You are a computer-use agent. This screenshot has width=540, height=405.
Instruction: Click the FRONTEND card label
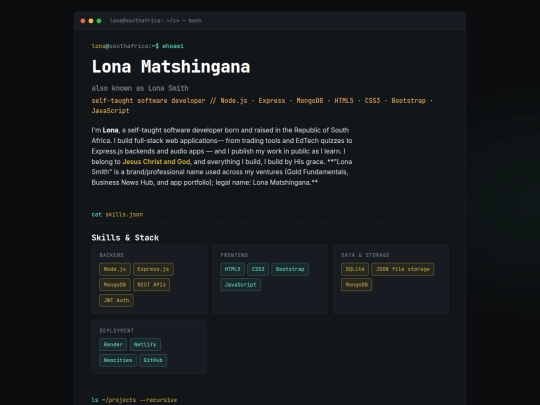click(x=234, y=255)
